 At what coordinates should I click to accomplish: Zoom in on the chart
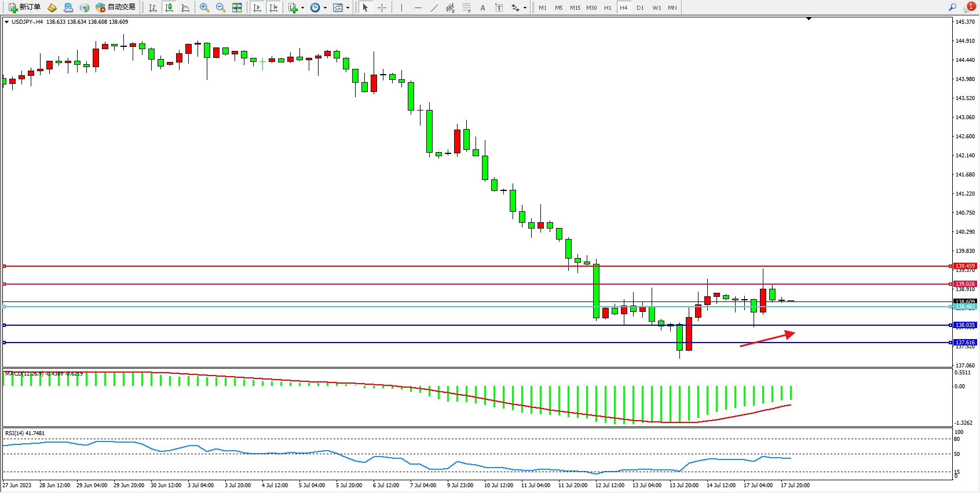click(x=204, y=8)
